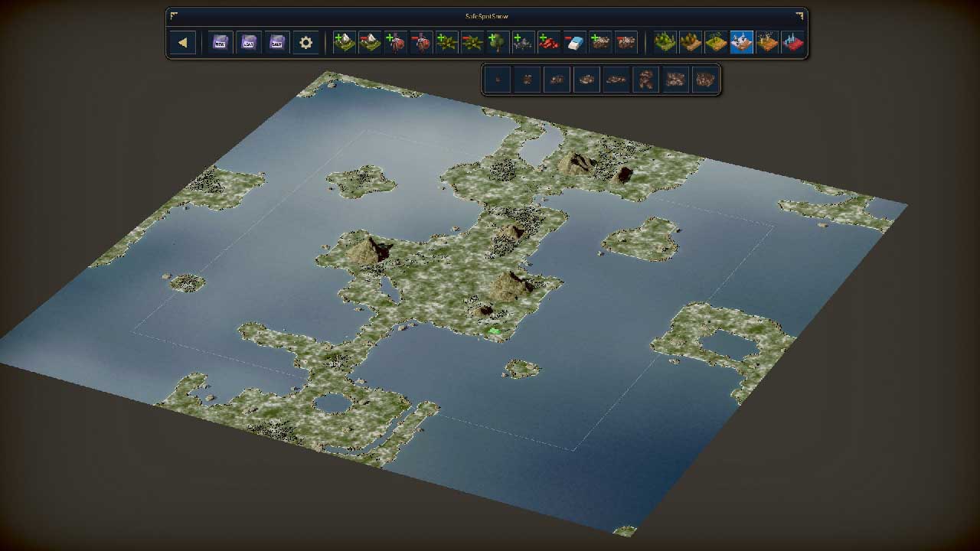Select the add mountain terrain tool
Screen dimensions: 980x551
(345, 42)
